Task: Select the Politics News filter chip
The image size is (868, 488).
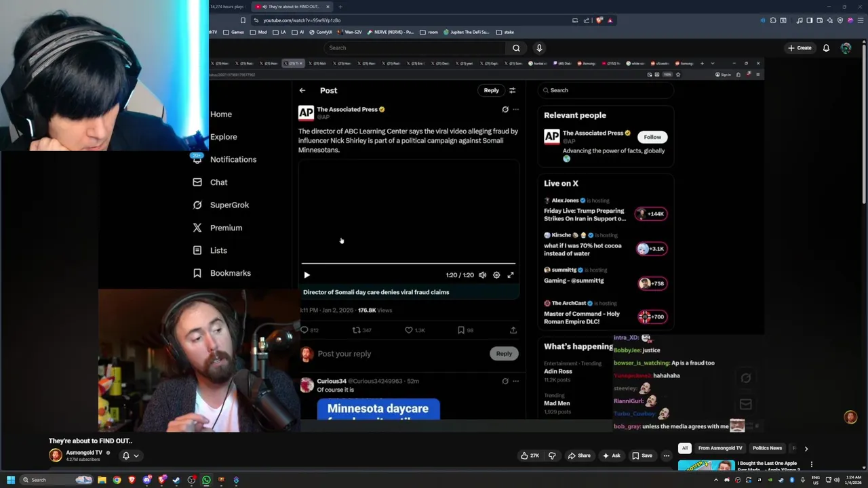Action: pos(768,448)
